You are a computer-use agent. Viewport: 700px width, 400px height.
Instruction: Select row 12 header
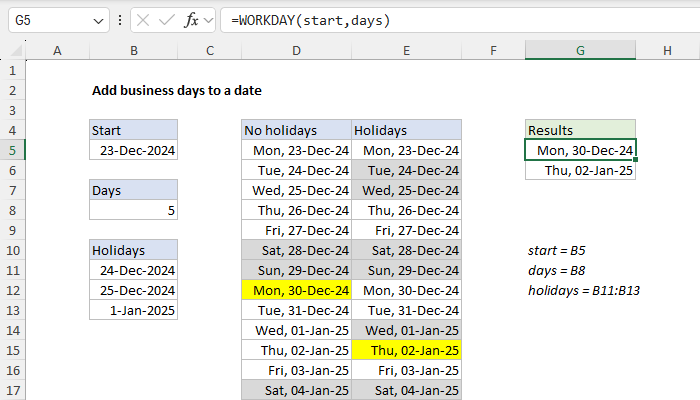tap(12, 291)
